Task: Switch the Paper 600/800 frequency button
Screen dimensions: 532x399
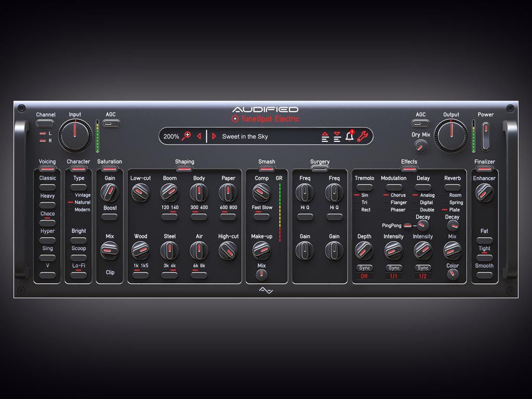Action: click(x=228, y=217)
